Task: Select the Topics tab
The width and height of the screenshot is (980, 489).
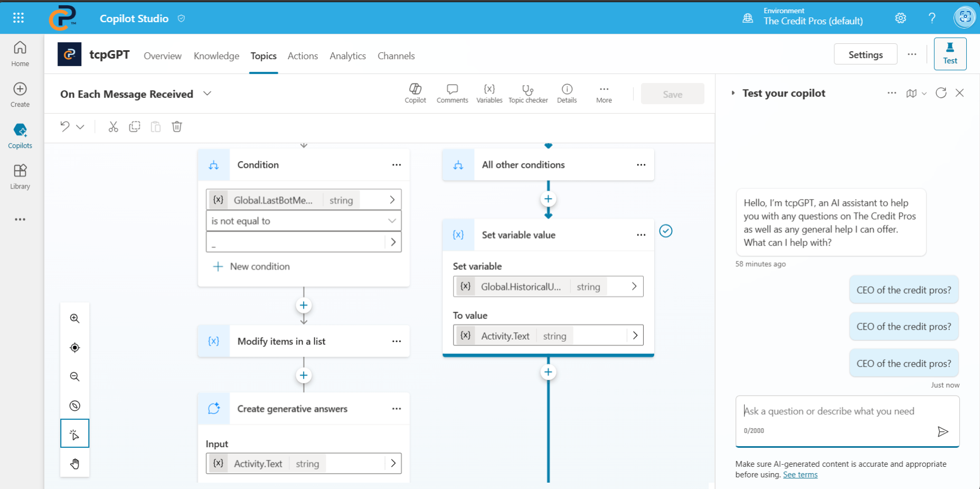Action: click(263, 56)
